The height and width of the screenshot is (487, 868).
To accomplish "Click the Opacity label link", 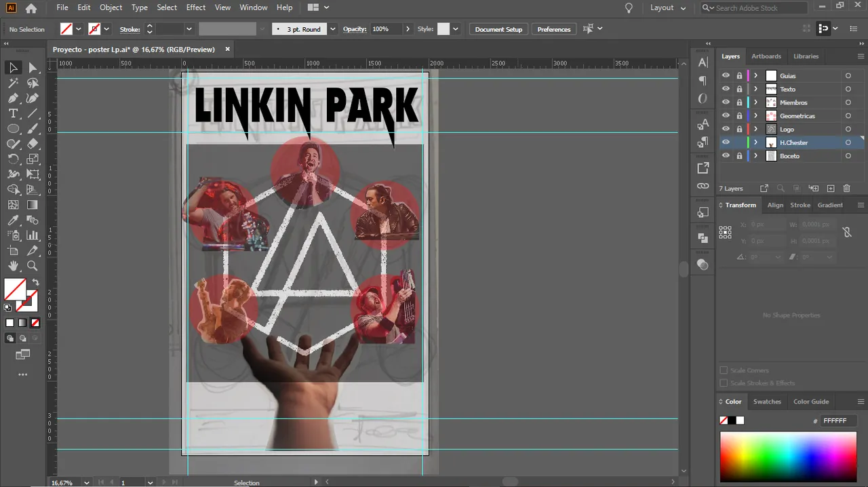I will tap(355, 29).
